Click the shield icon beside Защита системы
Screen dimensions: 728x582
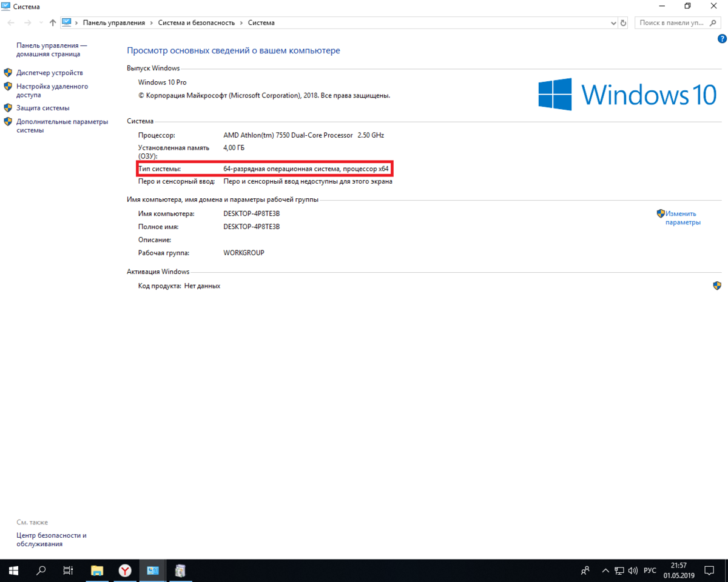tap(8, 108)
